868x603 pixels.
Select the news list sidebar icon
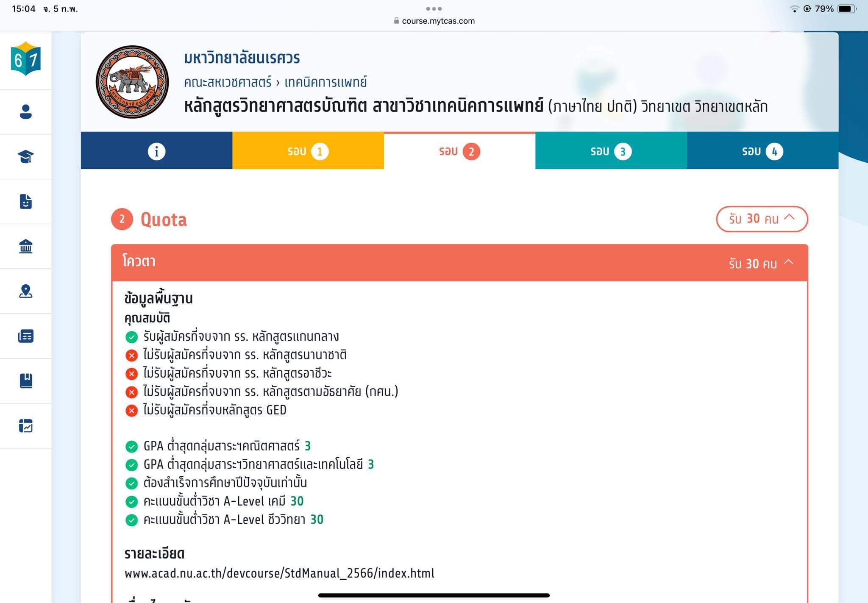pyautogui.click(x=26, y=336)
